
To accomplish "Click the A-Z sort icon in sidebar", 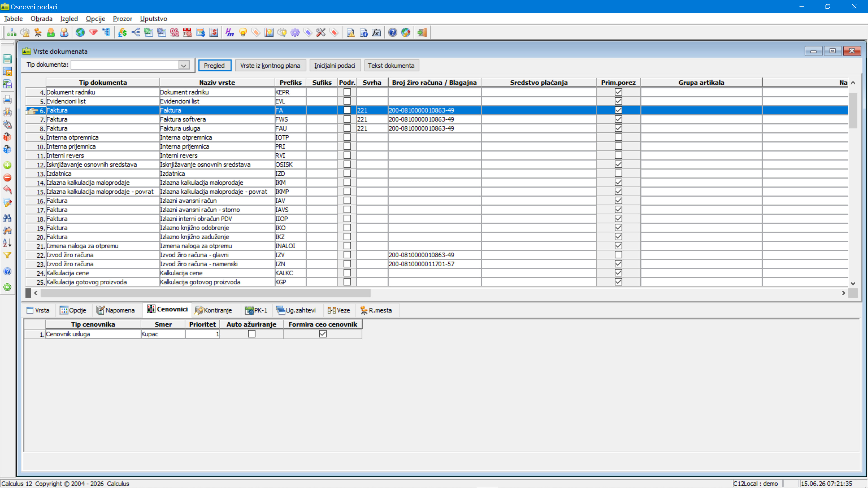I will coord(7,242).
